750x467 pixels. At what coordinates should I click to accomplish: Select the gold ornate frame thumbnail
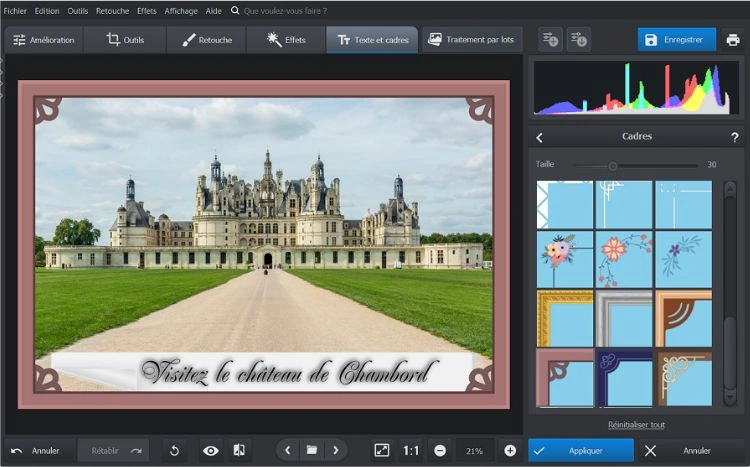pyautogui.click(x=565, y=319)
